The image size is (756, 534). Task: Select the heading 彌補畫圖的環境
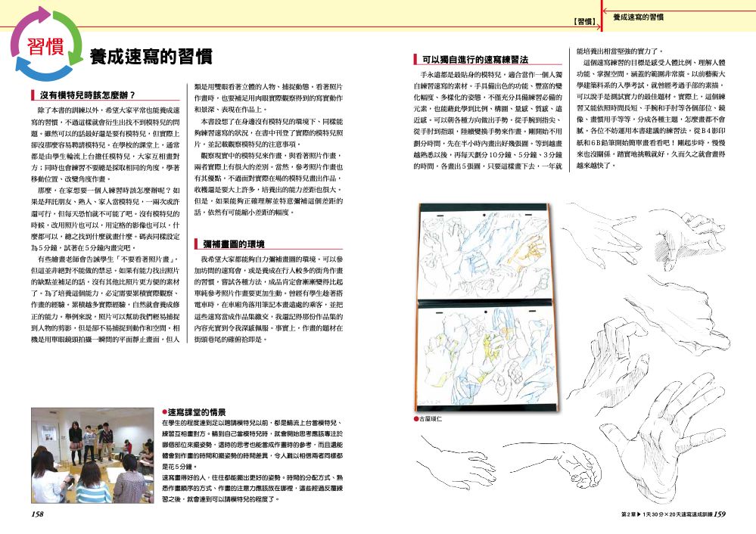233,244
